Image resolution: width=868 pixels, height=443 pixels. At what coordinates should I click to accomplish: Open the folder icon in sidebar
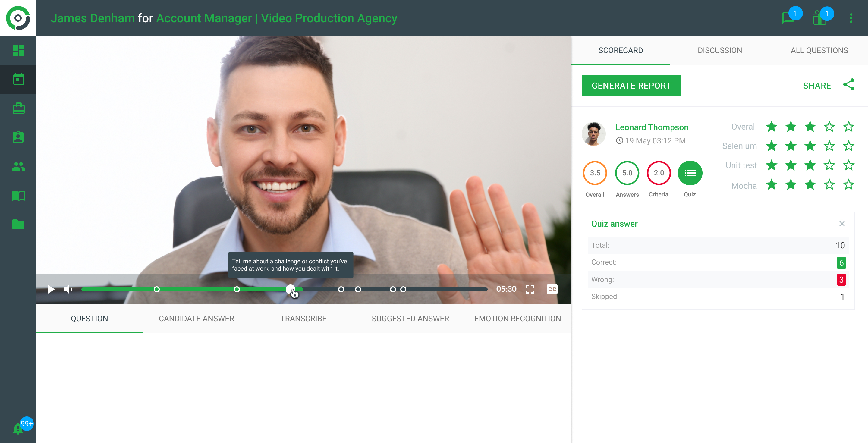click(x=18, y=225)
